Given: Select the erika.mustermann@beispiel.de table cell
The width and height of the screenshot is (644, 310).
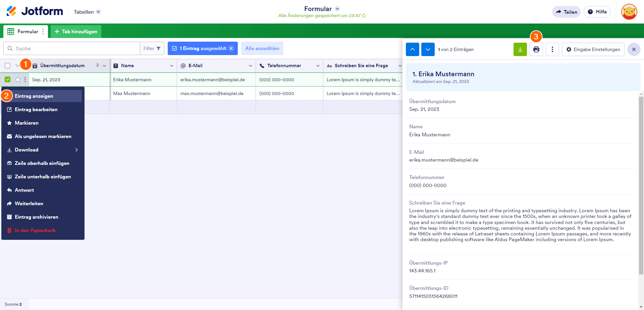Looking at the screenshot, I should 216,80.
